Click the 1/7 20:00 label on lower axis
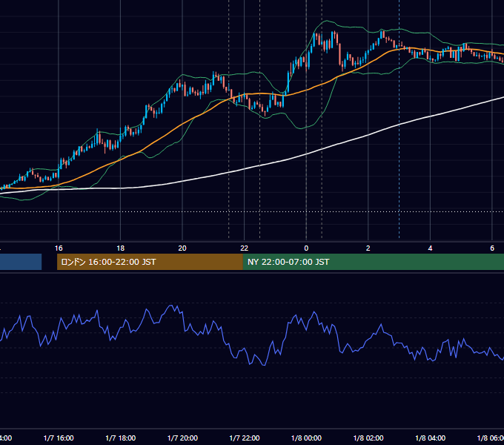The image size is (504, 445). click(182, 438)
